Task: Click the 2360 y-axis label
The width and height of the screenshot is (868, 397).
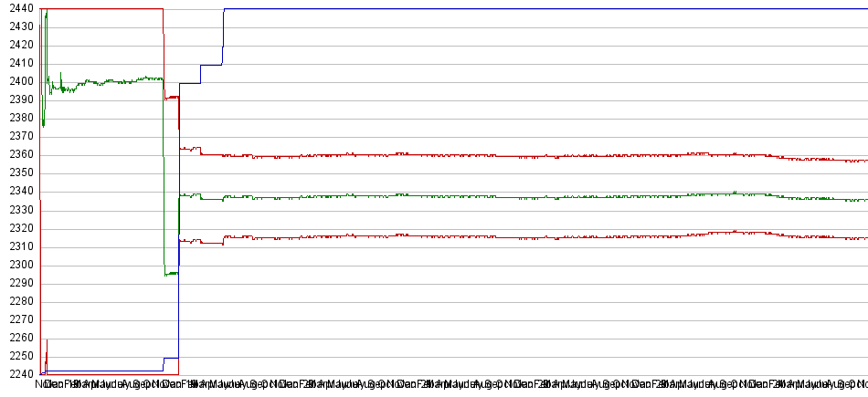Action: pyautogui.click(x=17, y=155)
